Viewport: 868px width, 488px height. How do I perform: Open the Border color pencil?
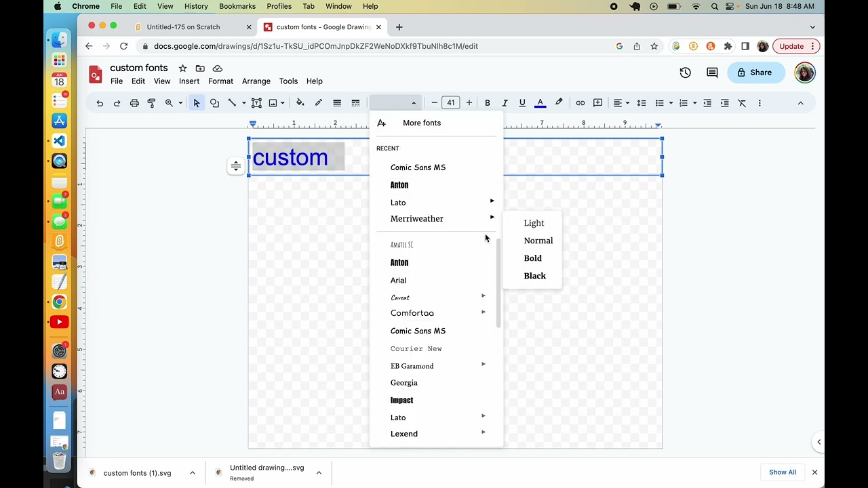(x=318, y=103)
